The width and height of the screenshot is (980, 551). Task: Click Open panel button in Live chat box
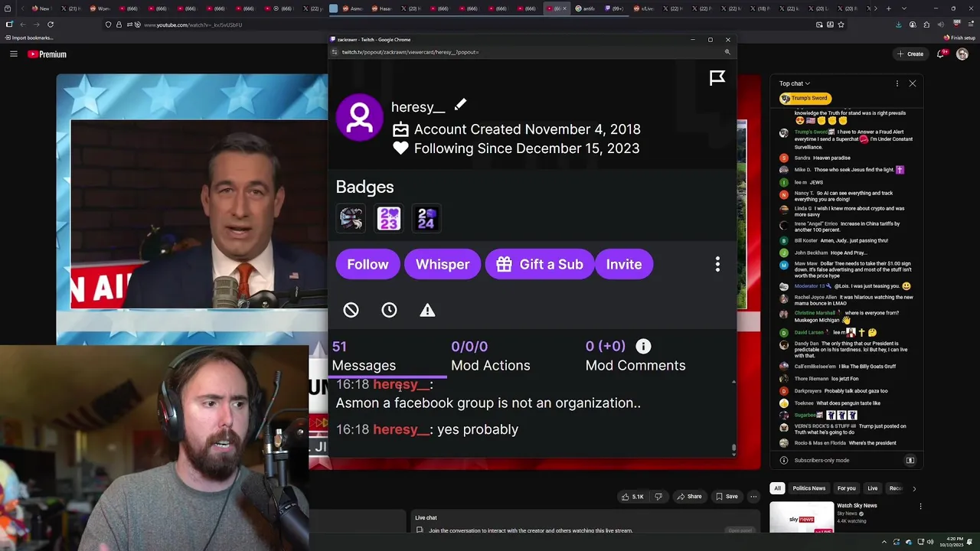click(740, 530)
